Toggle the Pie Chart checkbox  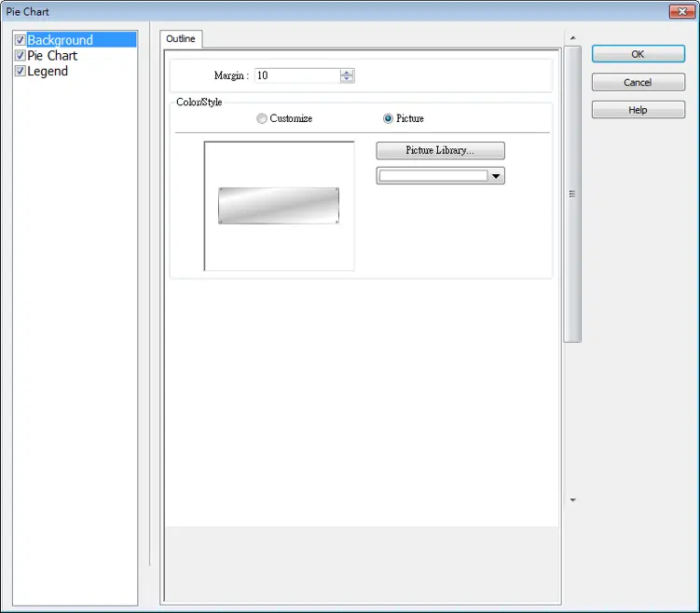20,55
